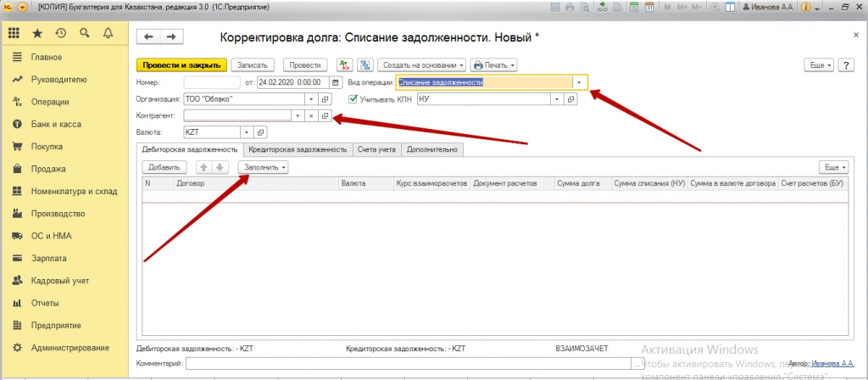Open the calendar icon in title bar
Viewport: 868px width, 380px height.
point(650,7)
